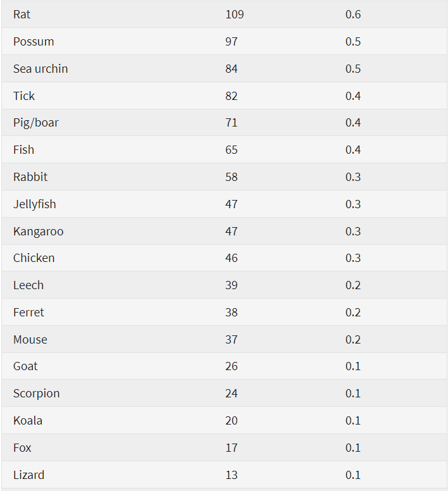Viewport: 448px width, 491px height.
Task: Click the Leech table entry
Action: click(28, 285)
